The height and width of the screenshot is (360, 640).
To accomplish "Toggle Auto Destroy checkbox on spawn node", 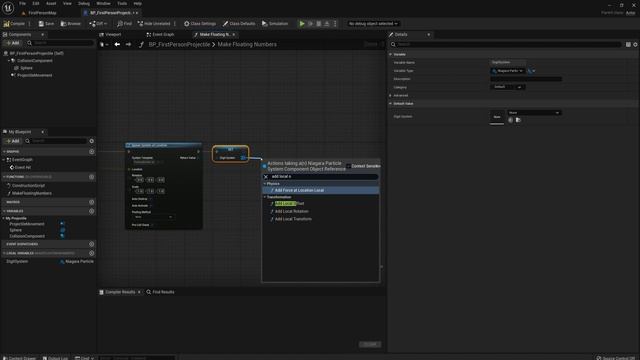I will click(151, 199).
